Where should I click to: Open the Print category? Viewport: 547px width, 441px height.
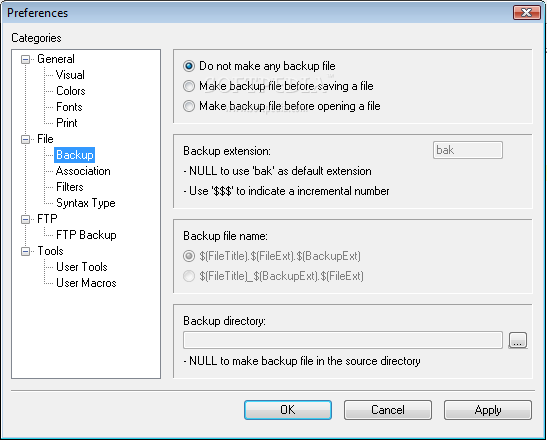pyautogui.click(x=67, y=123)
